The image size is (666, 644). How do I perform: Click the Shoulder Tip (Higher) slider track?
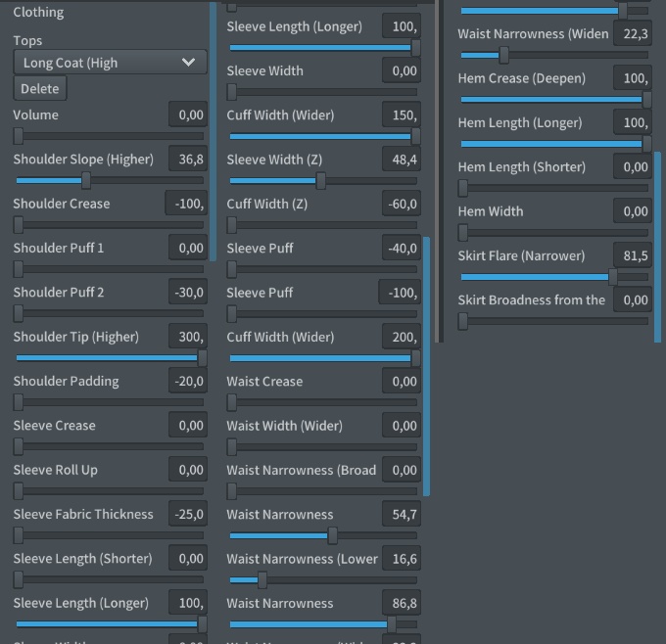(110, 358)
